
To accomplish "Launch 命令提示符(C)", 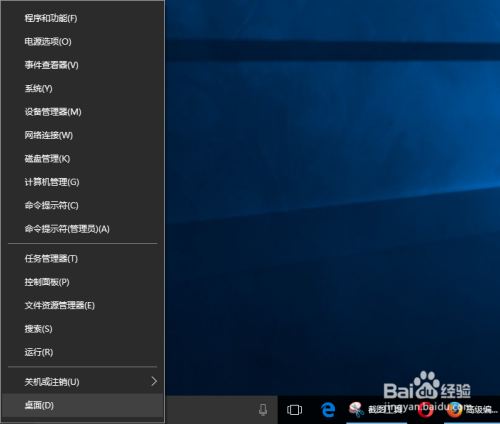I will [82, 205].
